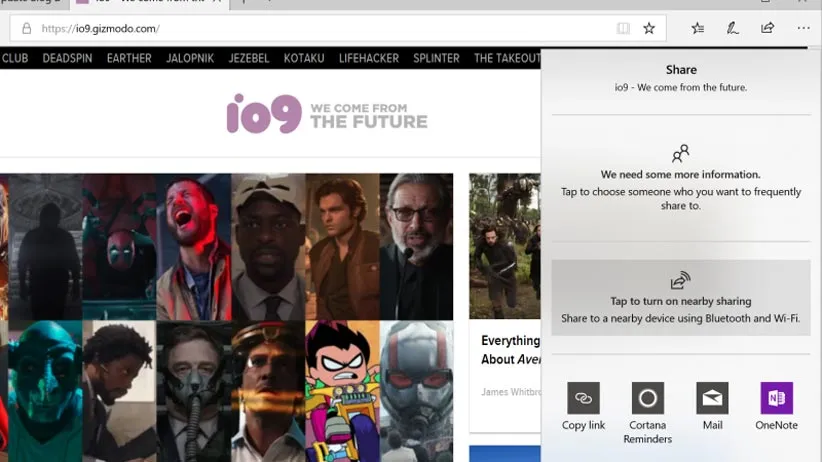Click the site lock icon in address bar
Viewport: 822px width, 462px height.
pyautogui.click(x=26, y=29)
